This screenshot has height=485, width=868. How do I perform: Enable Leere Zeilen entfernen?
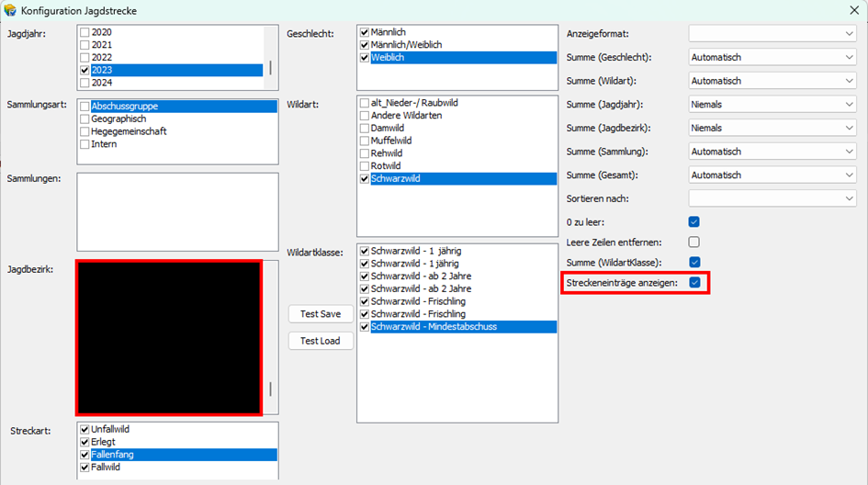(694, 242)
